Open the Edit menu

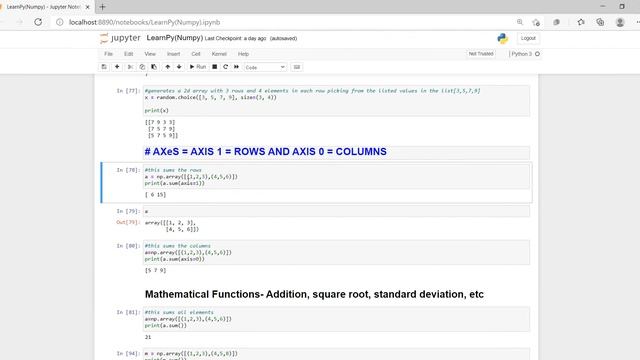coord(129,54)
